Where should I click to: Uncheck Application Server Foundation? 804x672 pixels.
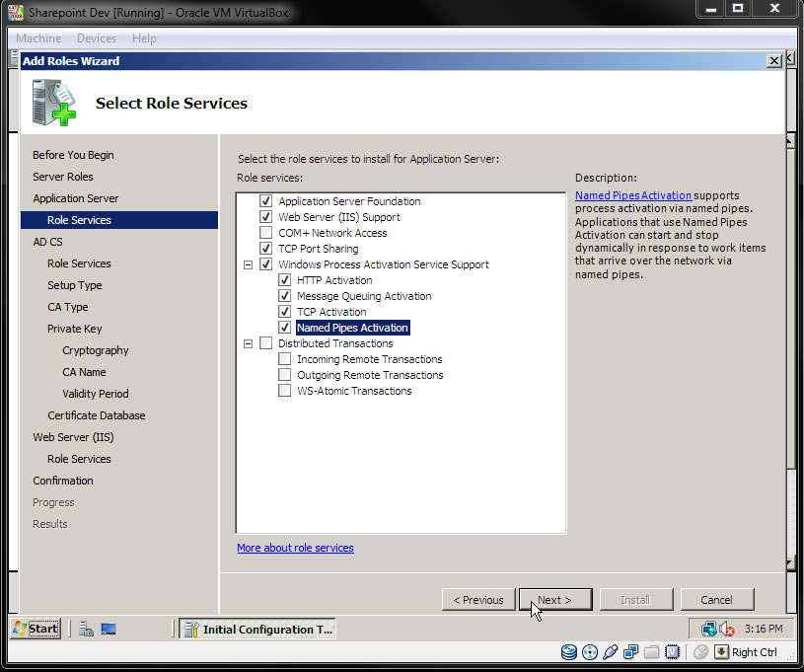265,201
